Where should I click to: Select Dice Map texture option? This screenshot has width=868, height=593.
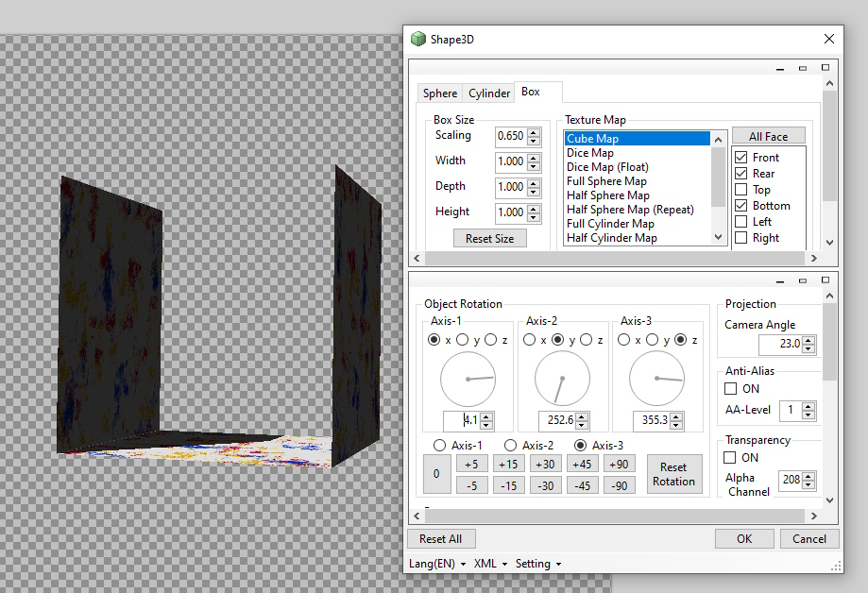(x=590, y=153)
